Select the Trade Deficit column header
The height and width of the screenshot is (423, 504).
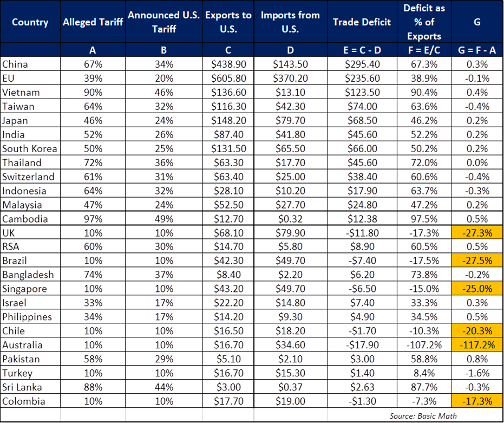[362, 22]
